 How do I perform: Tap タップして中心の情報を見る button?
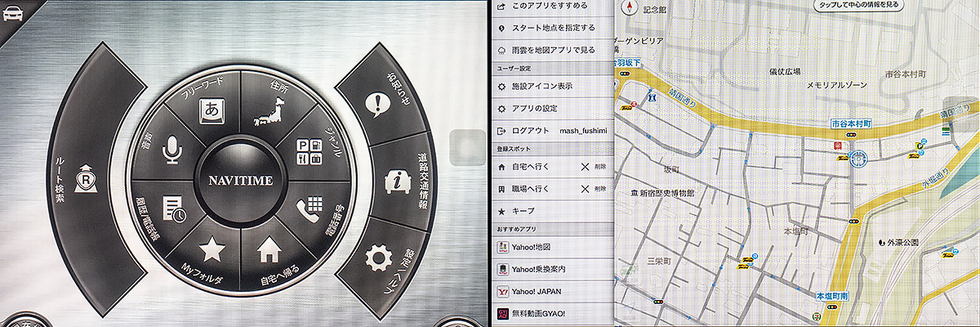tap(860, 5)
